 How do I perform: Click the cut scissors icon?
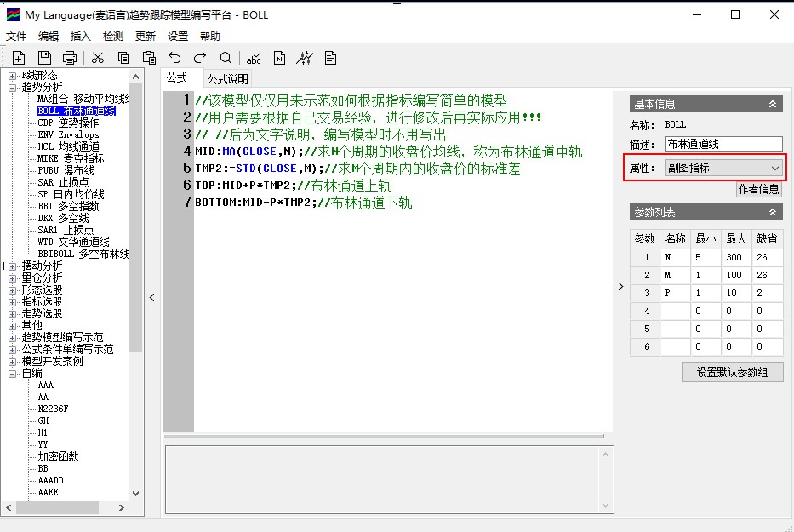(98, 58)
